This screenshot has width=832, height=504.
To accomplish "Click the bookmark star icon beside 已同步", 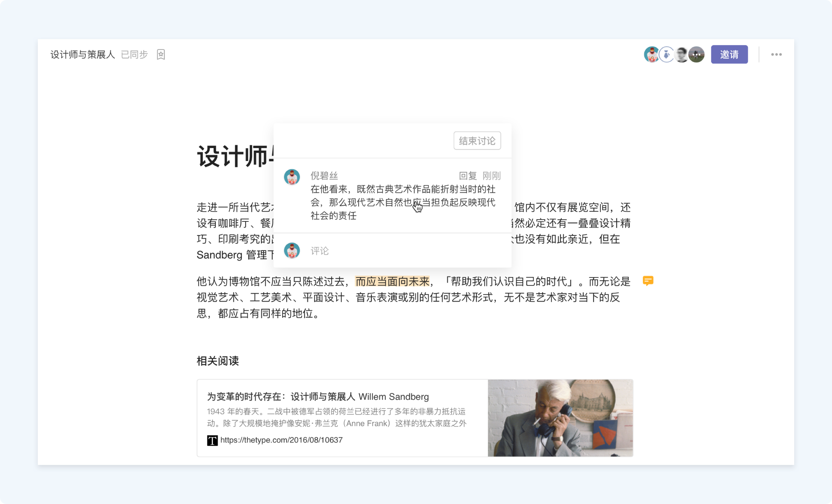I will pyautogui.click(x=161, y=54).
